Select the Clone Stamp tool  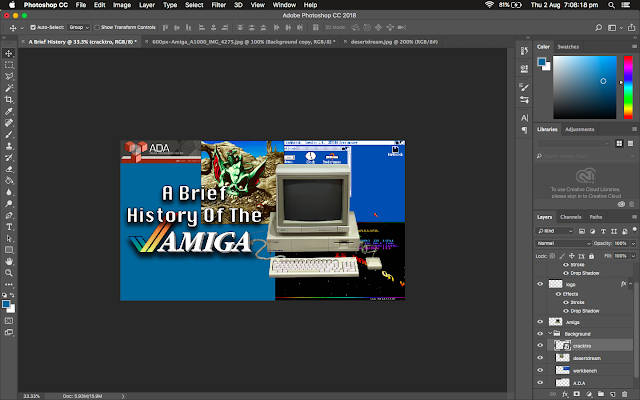pyautogui.click(x=9, y=146)
